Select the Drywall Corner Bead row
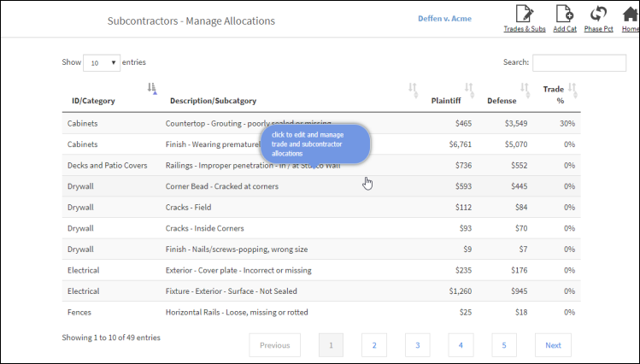This screenshot has height=364, width=640. pyautogui.click(x=320, y=186)
